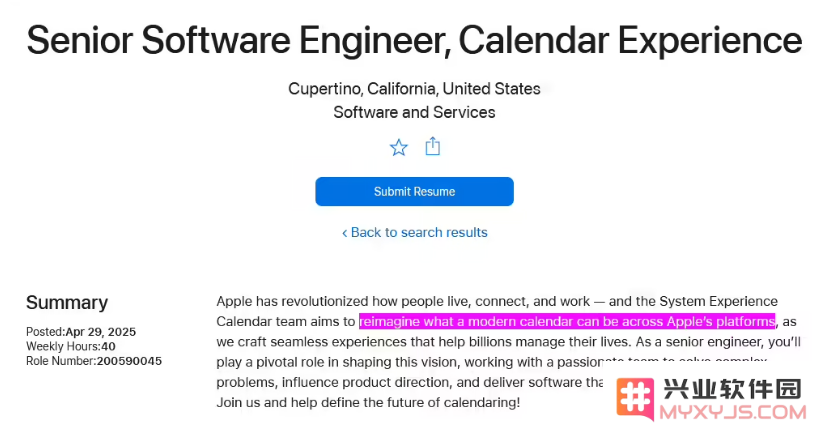
Task: Click the Role Number 200590045
Action: point(129,361)
